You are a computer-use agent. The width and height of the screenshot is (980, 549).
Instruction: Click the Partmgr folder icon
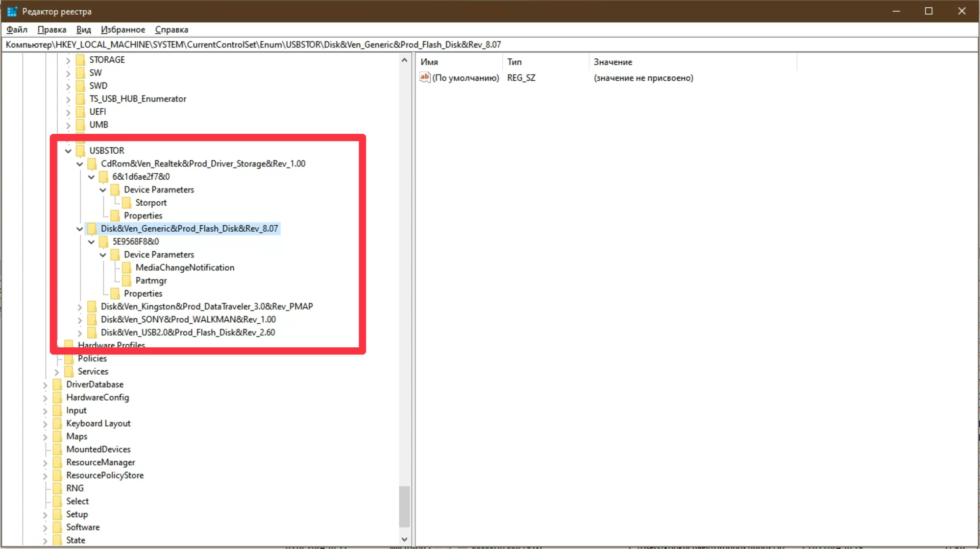pyautogui.click(x=126, y=281)
